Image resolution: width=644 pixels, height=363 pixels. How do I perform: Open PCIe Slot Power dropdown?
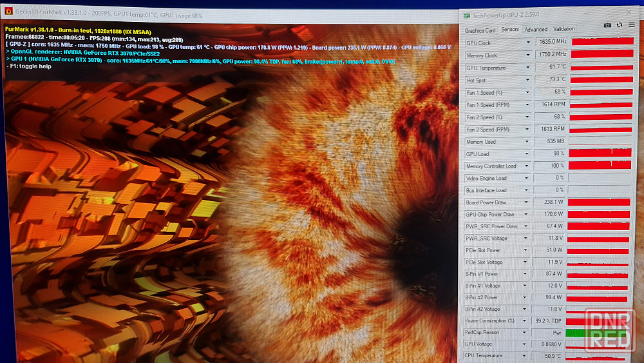coord(526,250)
